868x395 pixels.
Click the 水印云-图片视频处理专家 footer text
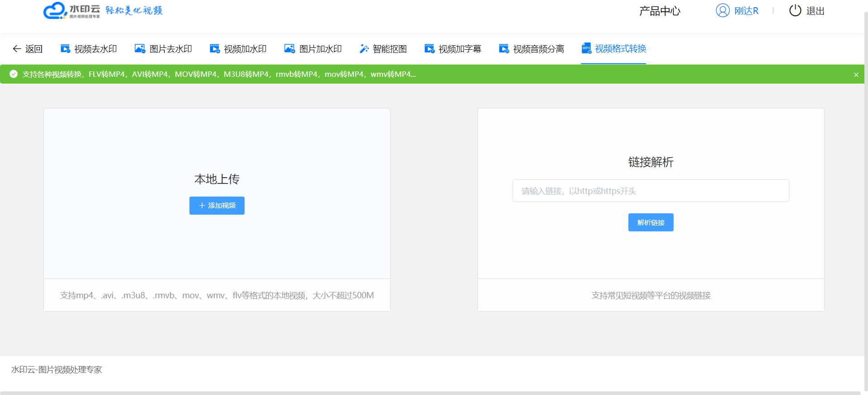pyautogui.click(x=57, y=370)
